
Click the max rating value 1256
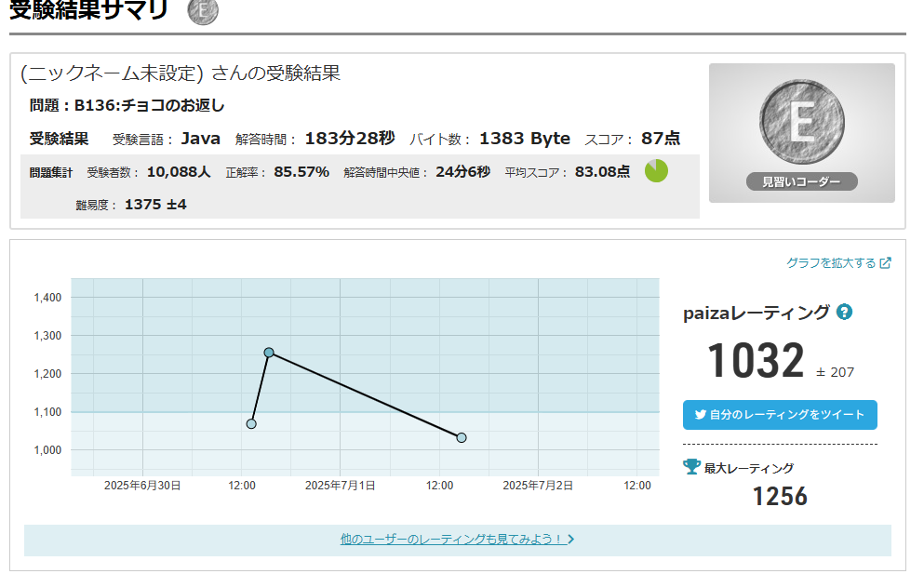[x=780, y=497]
